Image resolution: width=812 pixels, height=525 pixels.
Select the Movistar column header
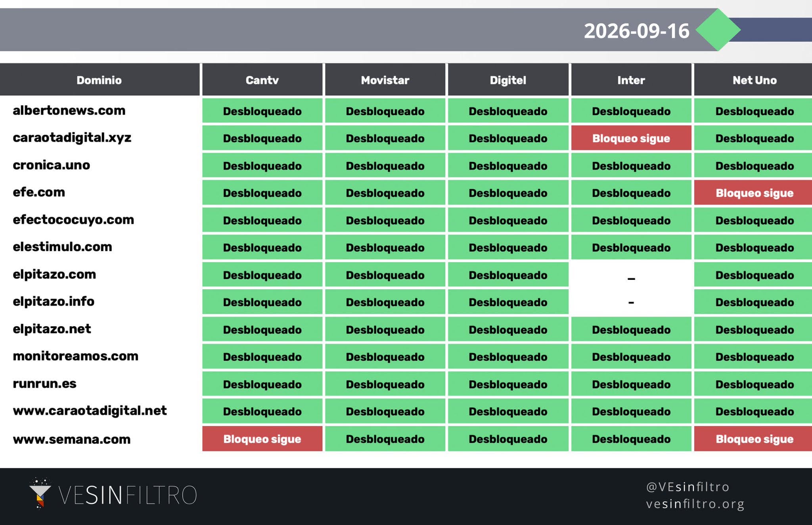point(385,80)
